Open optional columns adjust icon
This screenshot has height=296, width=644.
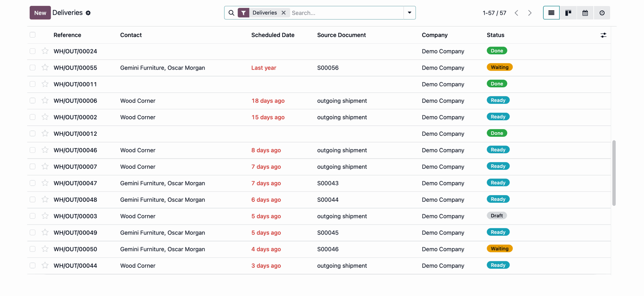603,35
